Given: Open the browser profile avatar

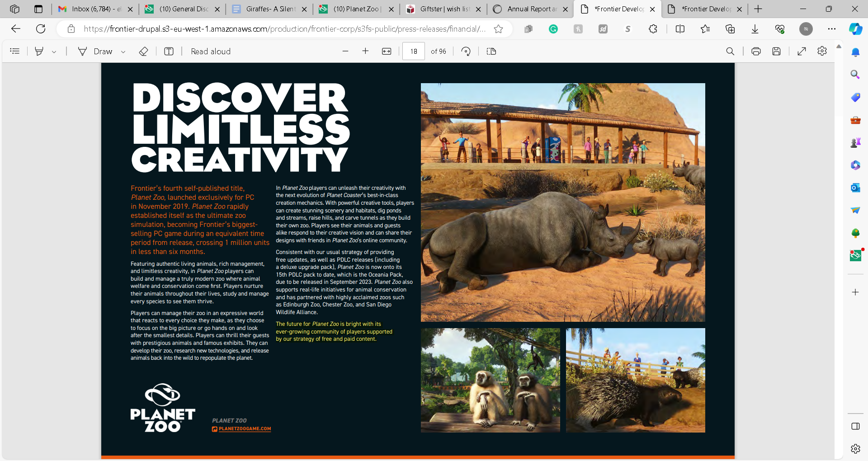Looking at the screenshot, I should pyautogui.click(x=806, y=29).
